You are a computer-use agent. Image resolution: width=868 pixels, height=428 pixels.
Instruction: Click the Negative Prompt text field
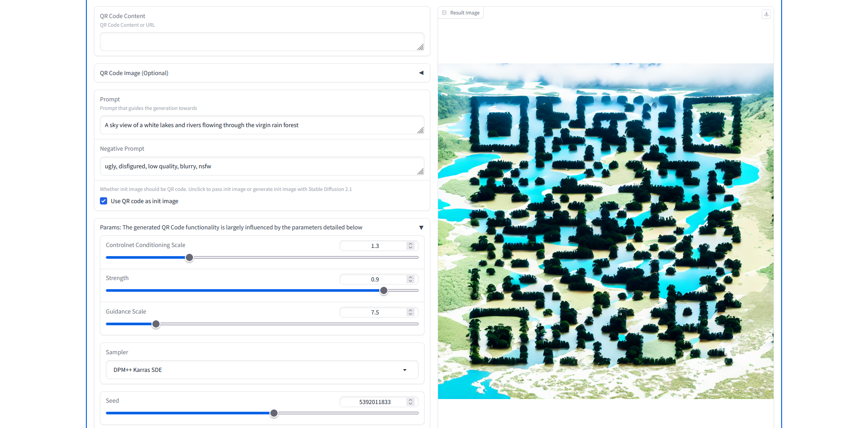(x=262, y=166)
